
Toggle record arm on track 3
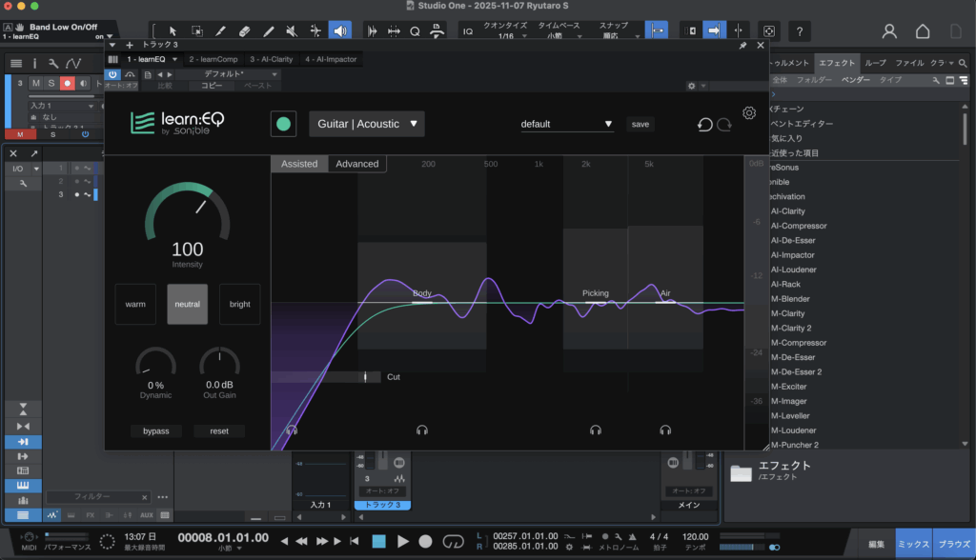(68, 84)
